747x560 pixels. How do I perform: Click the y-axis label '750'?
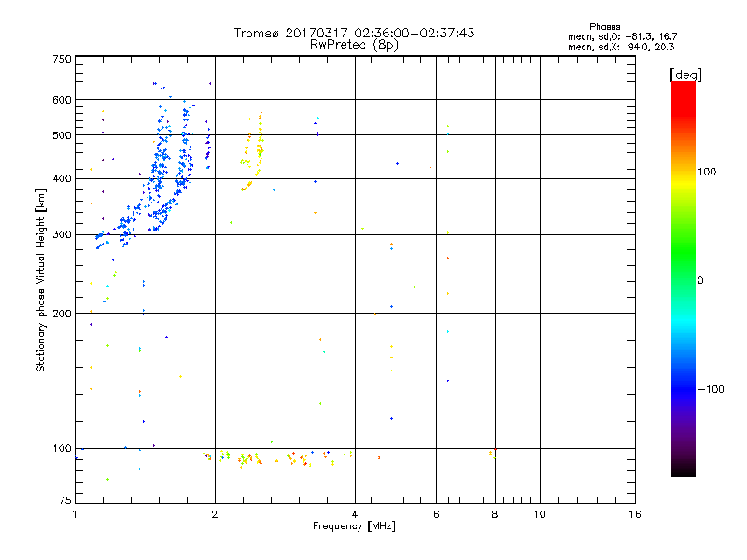(62, 59)
